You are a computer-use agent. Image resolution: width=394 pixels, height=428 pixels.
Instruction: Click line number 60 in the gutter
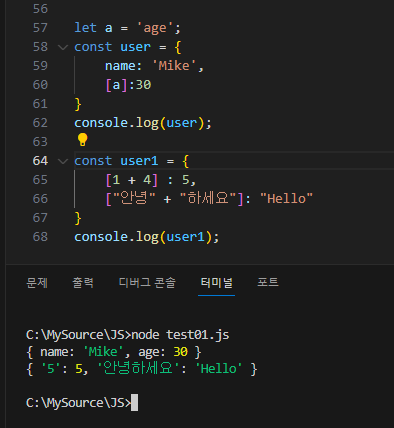pyautogui.click(x=40, y=85)
